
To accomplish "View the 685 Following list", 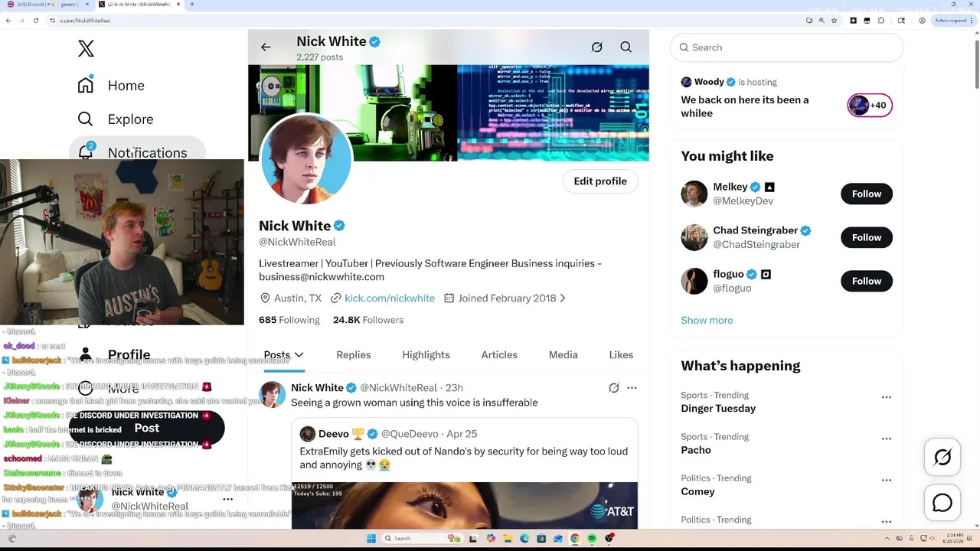I will [289, 320].
